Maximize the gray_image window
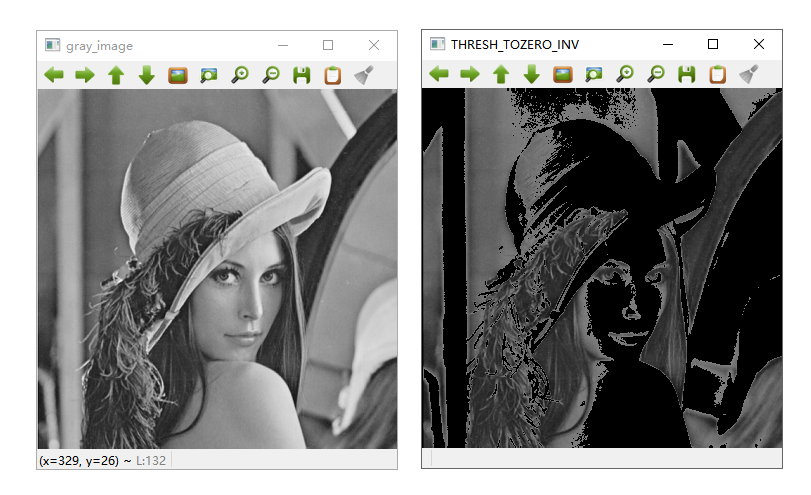Screen dimensions: 811x495 [328, 46]
